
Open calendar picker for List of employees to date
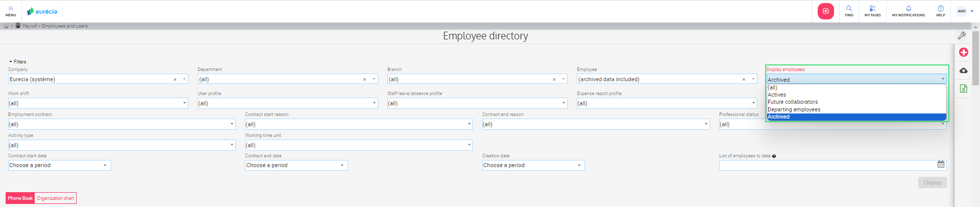[x=941, y=165]
